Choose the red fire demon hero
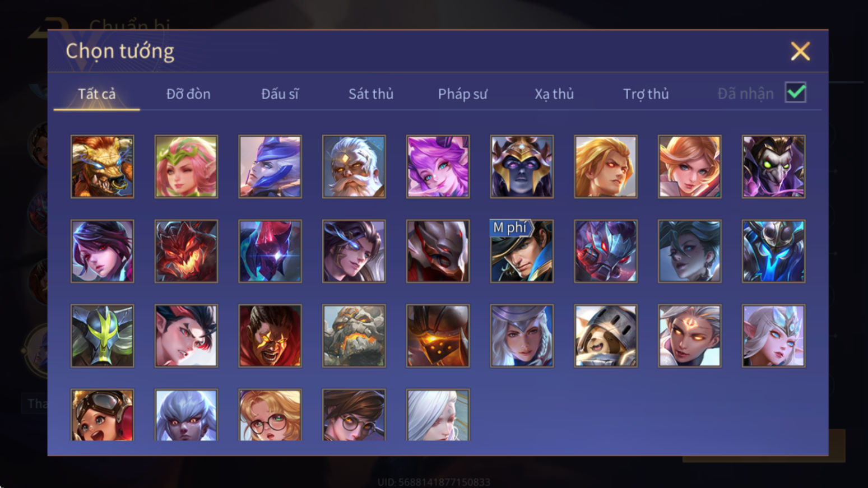868x488 pixels. [x=186, y=251]
